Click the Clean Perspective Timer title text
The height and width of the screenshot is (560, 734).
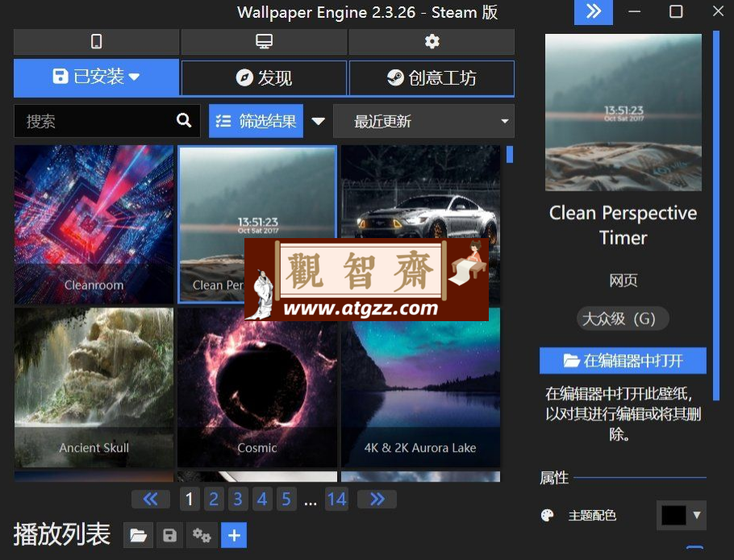point(623,225)
